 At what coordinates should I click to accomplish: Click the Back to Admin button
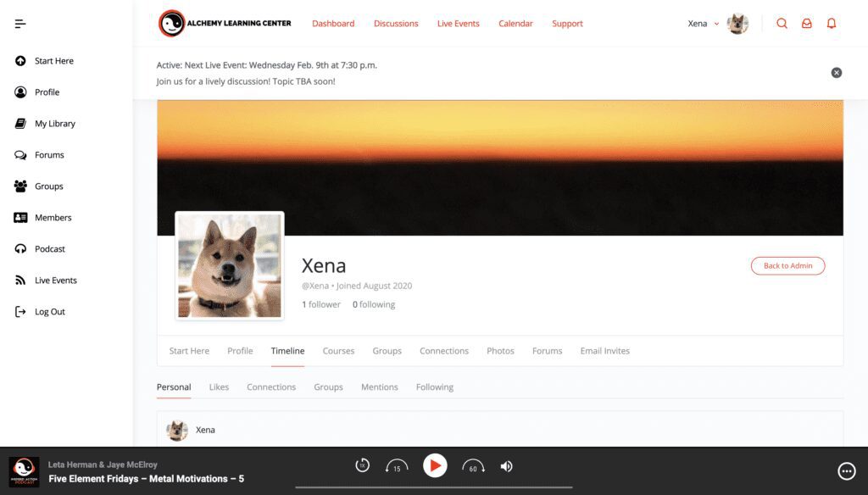pyautogui.click(x=787, y=266)
